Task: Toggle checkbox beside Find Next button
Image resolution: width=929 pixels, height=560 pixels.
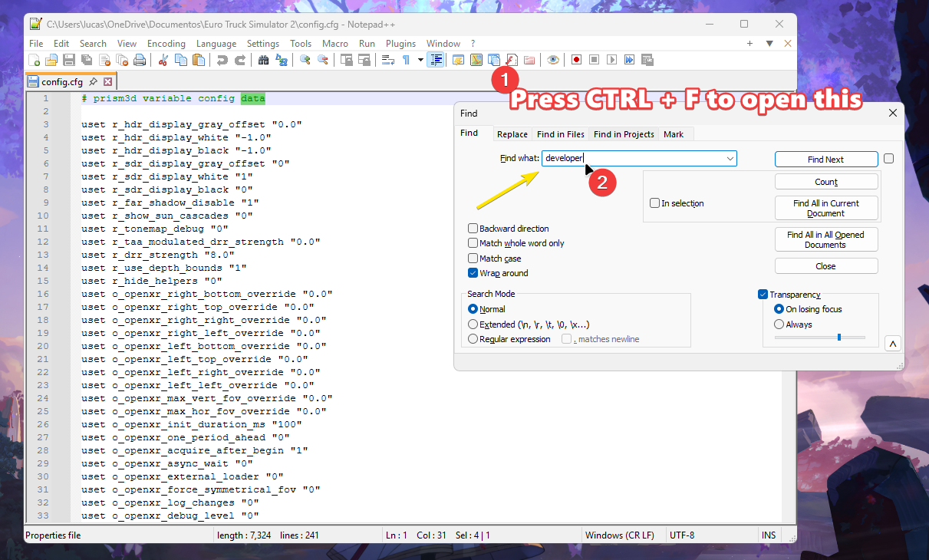Action: [x=888, y=159]
